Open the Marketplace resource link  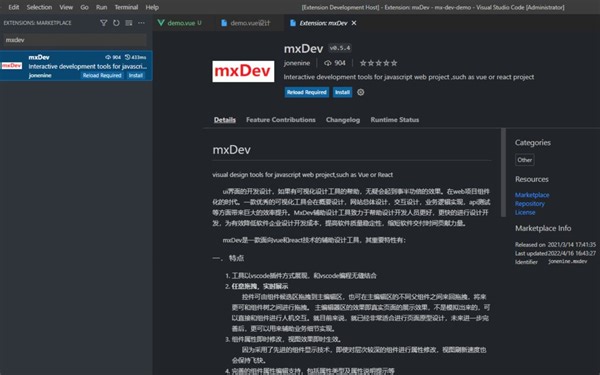pos(532,195)
